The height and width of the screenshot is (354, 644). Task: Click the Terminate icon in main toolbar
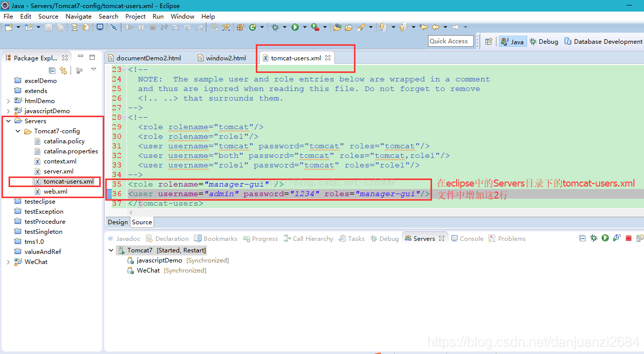pos(153,27)
